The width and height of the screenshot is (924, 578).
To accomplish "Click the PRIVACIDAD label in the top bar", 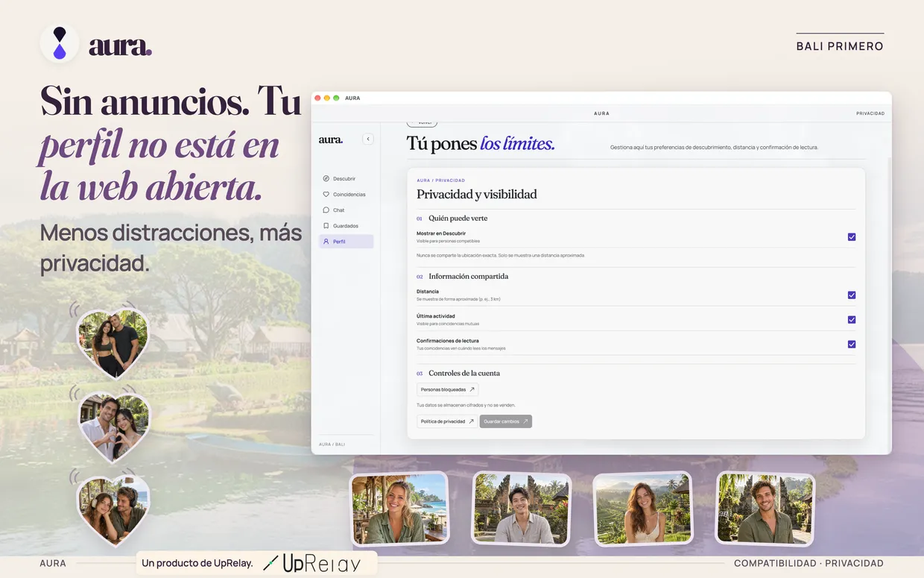I will click(x=870, y=113).
